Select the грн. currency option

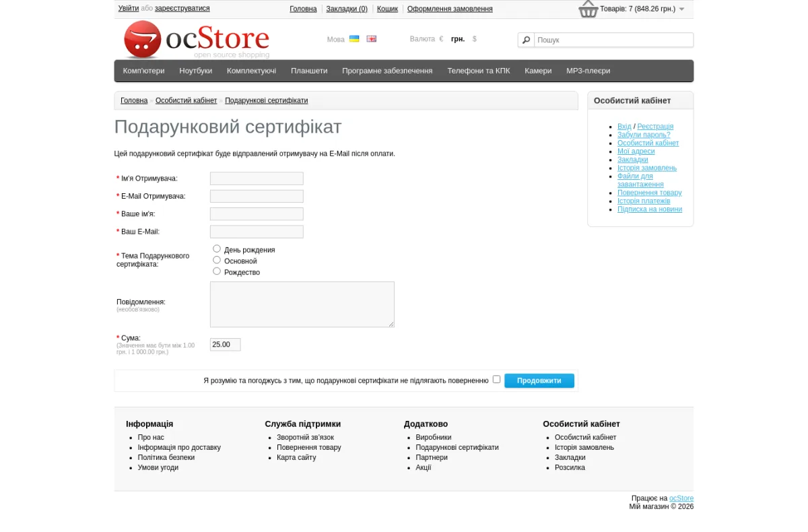point(458,39)
